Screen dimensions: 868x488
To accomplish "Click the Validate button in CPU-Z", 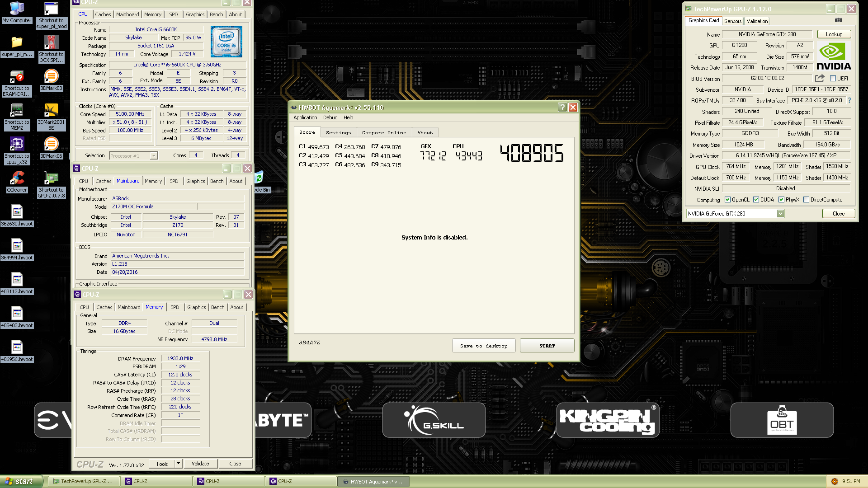I will [200, 464].
